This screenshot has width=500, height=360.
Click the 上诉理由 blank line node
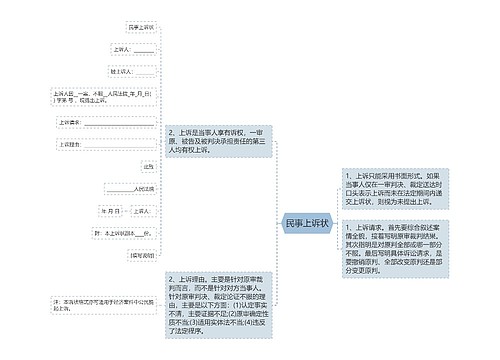[106, 144]
